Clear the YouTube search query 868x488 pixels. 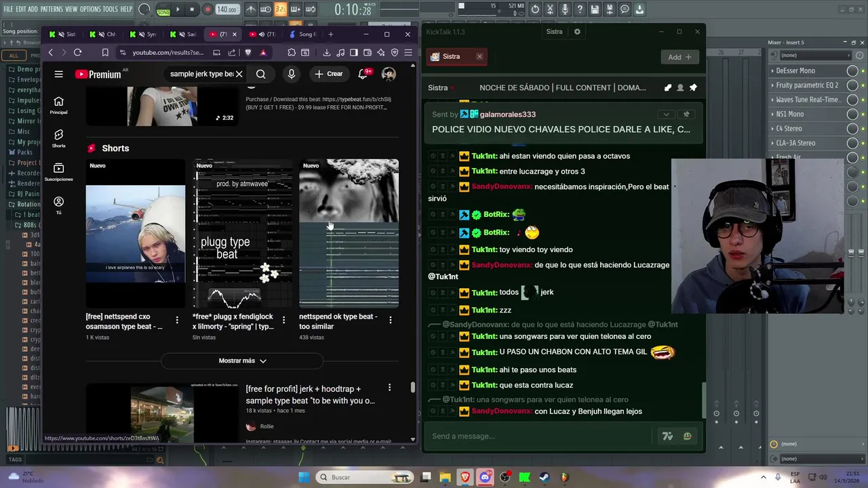(239, 74)
